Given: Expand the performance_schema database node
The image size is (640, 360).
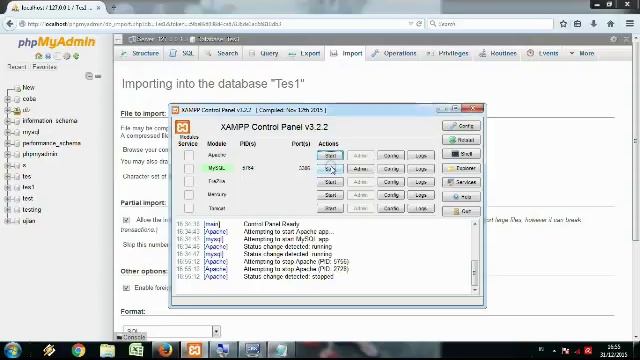Looking at the screenshot, I should [7, 143].
